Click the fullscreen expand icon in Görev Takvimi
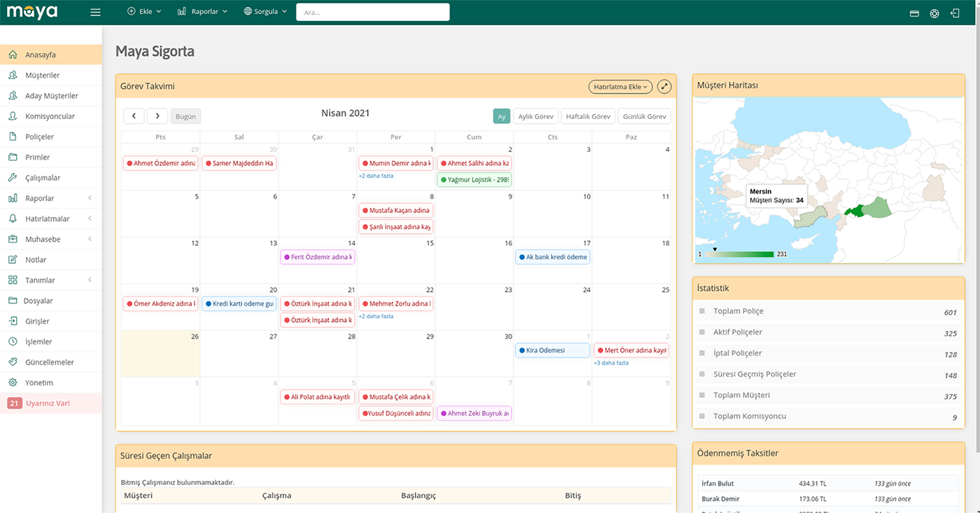This screenshot has width=980, height=513. point(664,87)
